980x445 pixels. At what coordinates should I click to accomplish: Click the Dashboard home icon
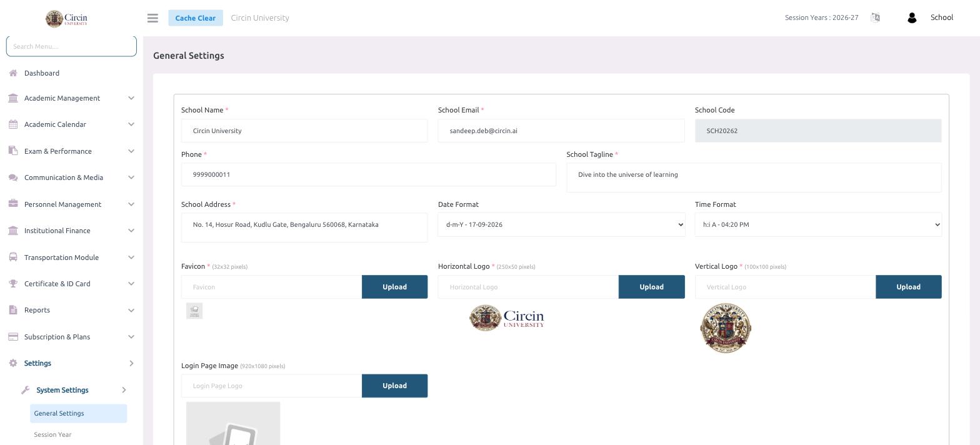click(13, 73)
